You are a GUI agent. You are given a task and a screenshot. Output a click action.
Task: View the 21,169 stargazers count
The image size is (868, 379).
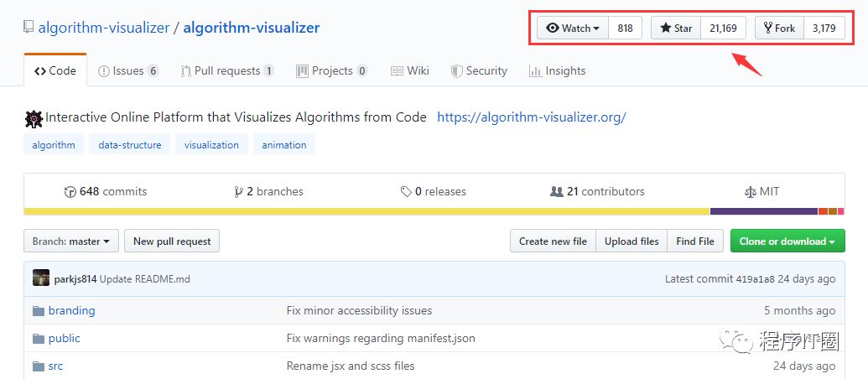[723, 29]
